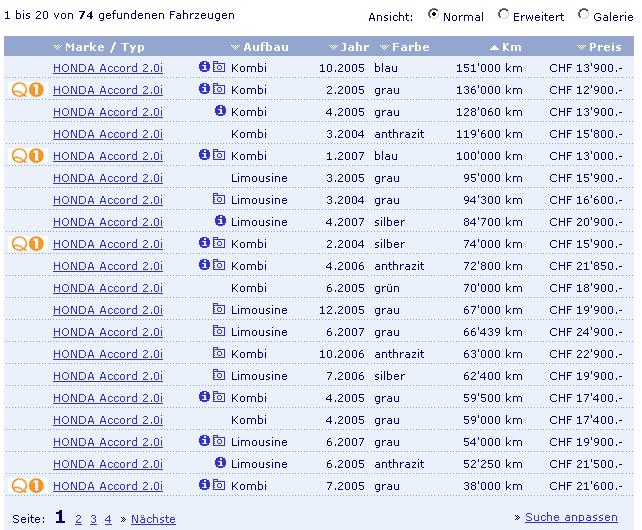Click the Nächste link for the next page
Screen dimensions: 642x530
(152, 519)
